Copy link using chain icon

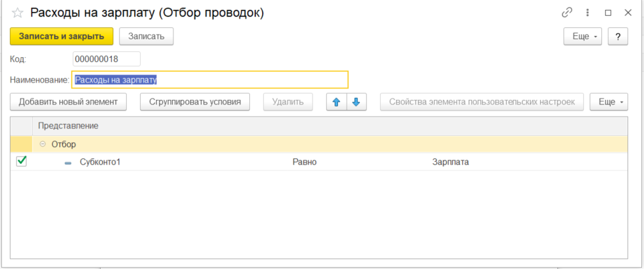(567, 13)
